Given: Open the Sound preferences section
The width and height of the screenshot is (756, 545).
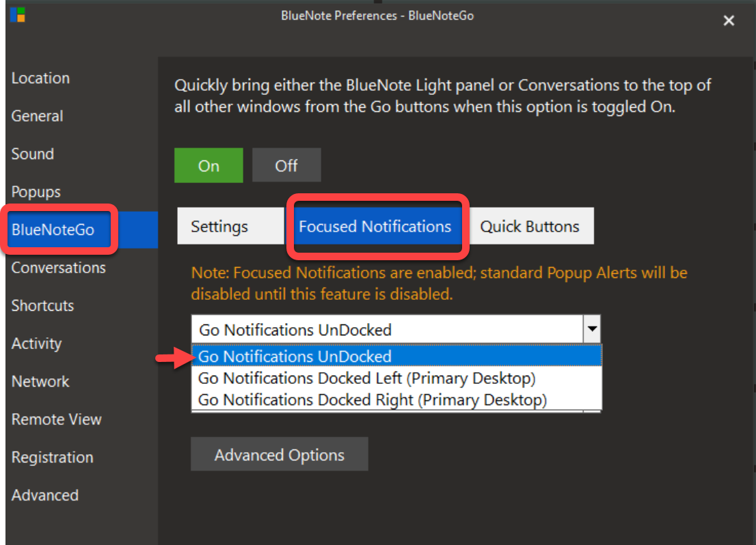Looking at the screenshot, I should (32, 154).
